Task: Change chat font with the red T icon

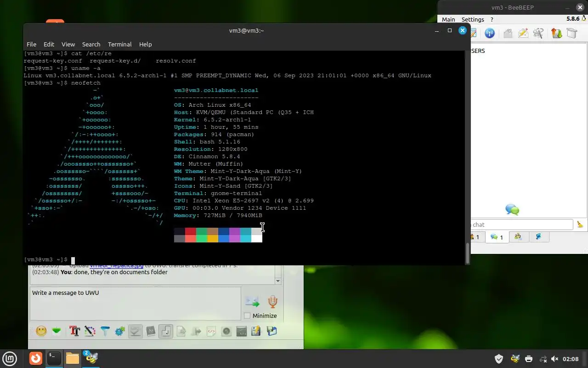Action: 74,331
